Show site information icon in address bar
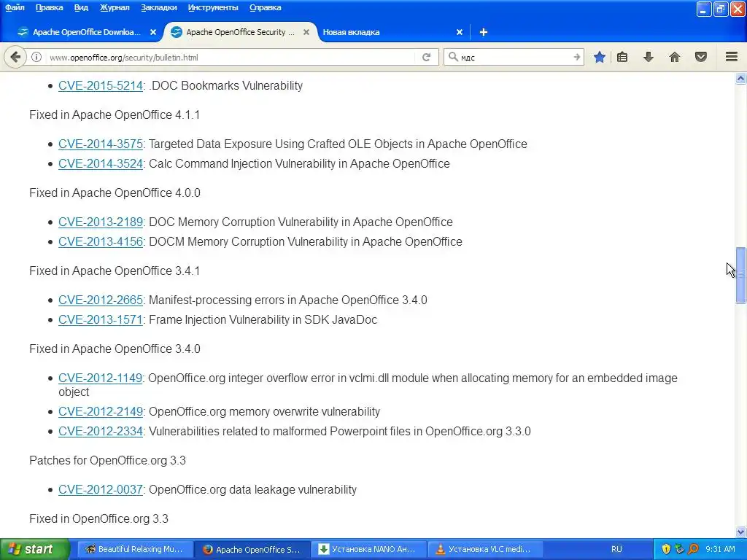747x560 pixels. (x=36, y=57)
